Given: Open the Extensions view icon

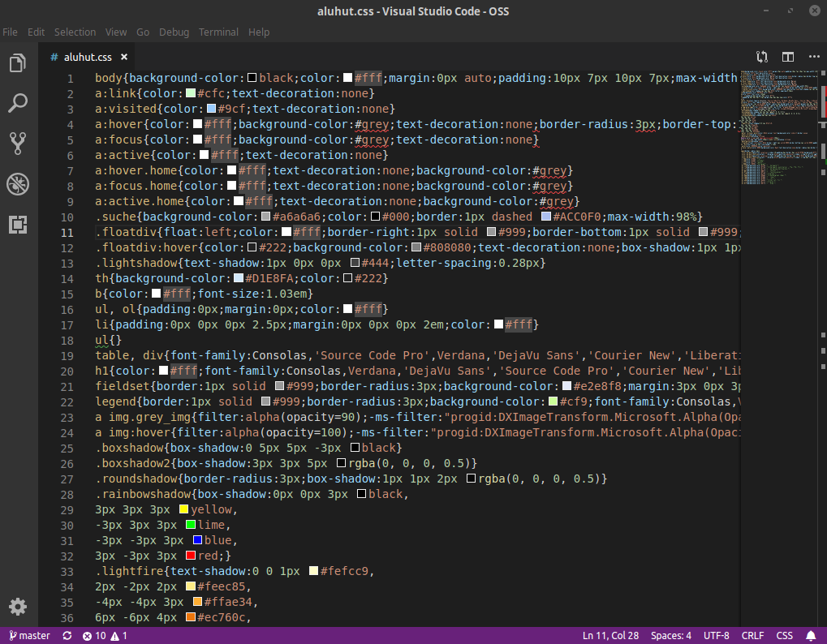Looking at the screenshot, I should [x=17, y=225].
